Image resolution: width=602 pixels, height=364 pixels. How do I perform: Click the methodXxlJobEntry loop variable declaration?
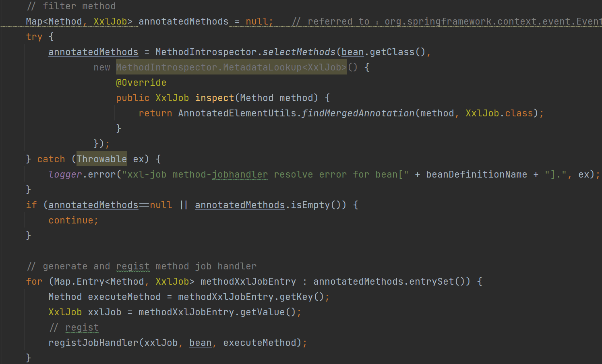tap(248, 281)
